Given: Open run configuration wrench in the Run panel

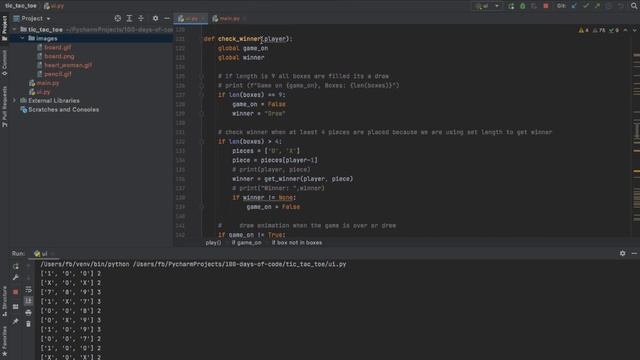Looking at the screenshot, I should [x=16, y=278].
